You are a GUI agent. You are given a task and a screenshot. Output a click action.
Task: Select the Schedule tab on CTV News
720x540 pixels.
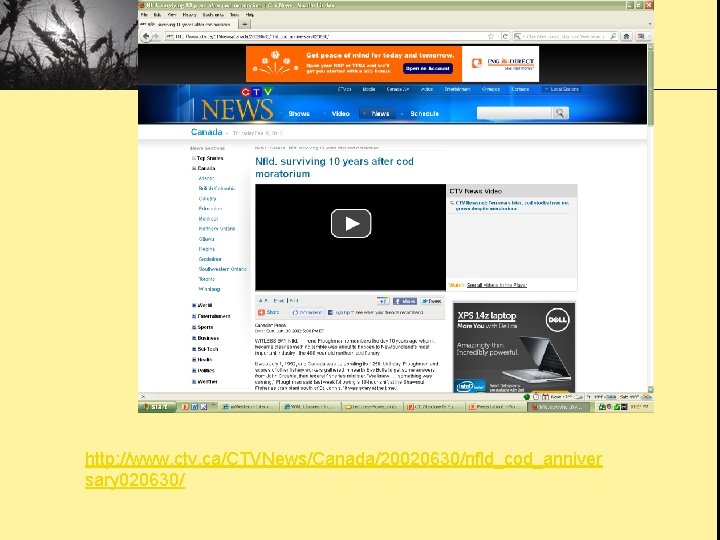(424, 113)
